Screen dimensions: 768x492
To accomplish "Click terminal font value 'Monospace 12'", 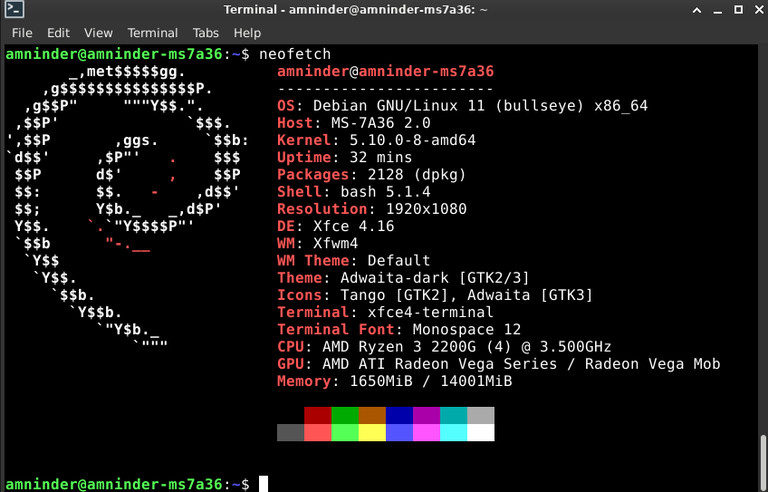I will pyautogui.click(x=467, y=329).
